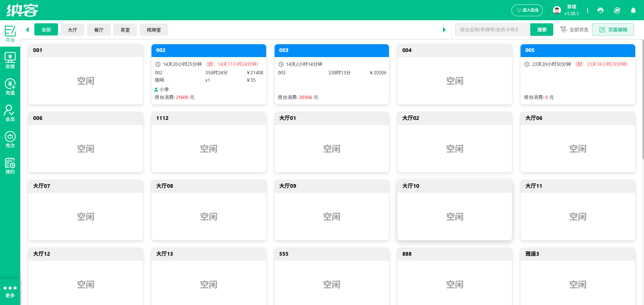Open the 收银 cashier icon
Image resolution: width=644 pixels, height=305 pixels.
[10, 60]
